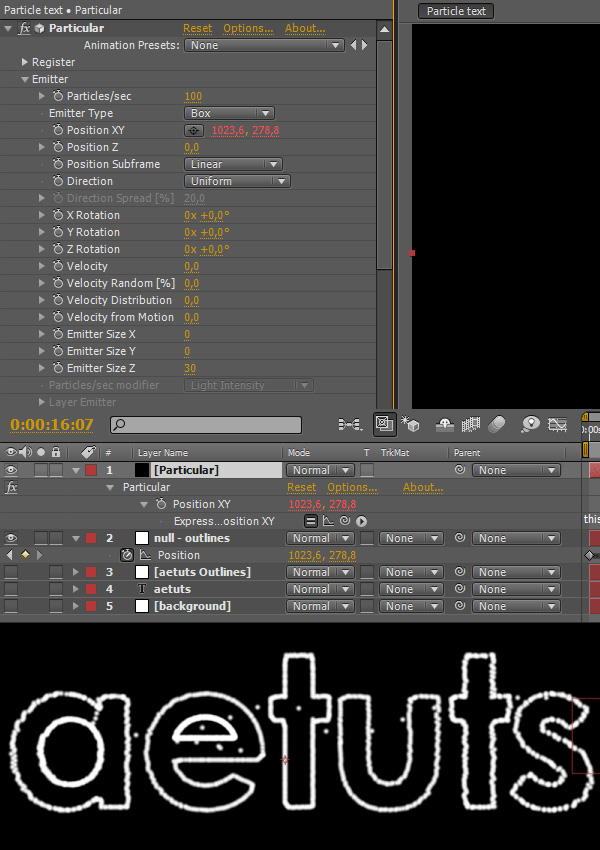Click the Layer Name column header

(x=163, y=453)
